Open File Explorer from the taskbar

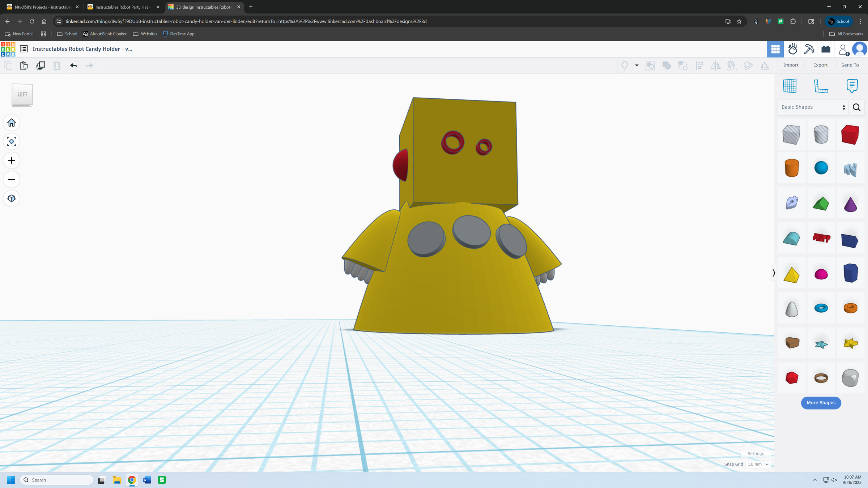117,480
